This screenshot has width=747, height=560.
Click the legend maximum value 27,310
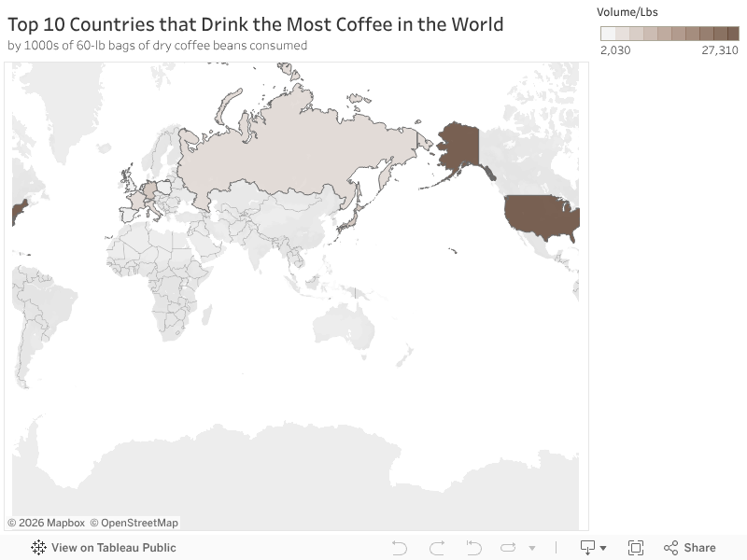[720, 50]
